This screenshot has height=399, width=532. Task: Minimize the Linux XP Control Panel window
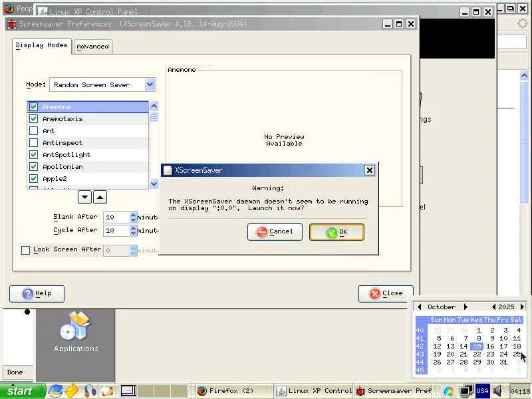(465, 12)
